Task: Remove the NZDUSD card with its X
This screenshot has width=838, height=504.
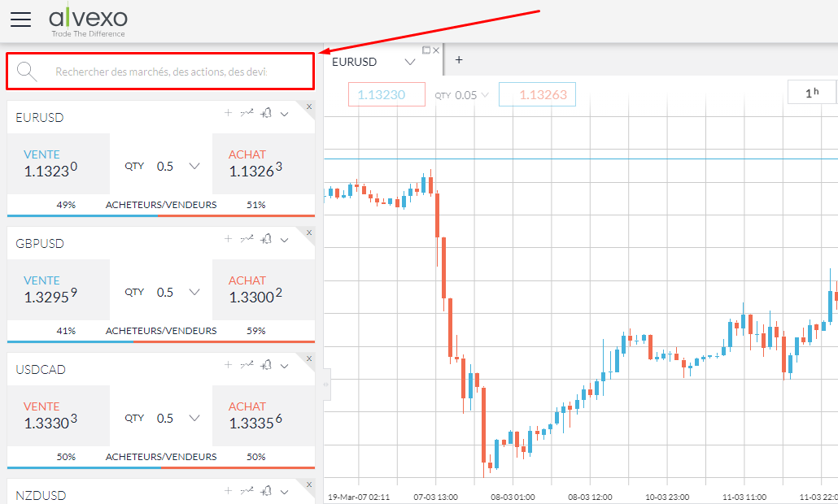Action: [x=309, y=484]
